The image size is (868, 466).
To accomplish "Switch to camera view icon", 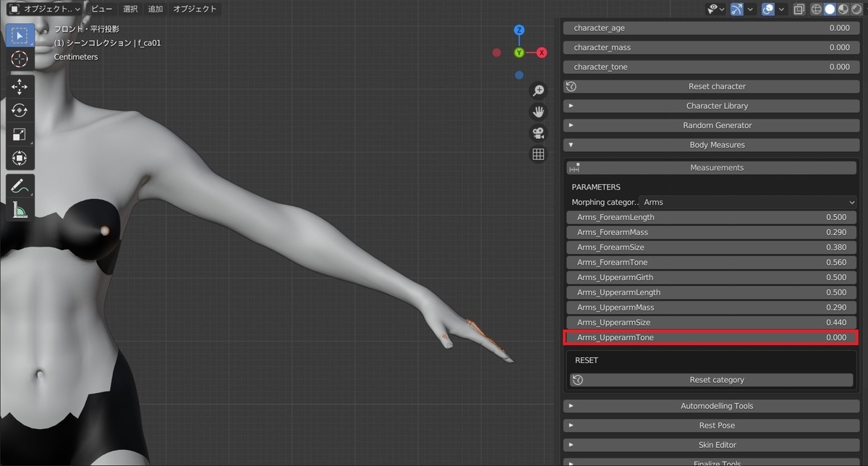I will click(538, 132).
